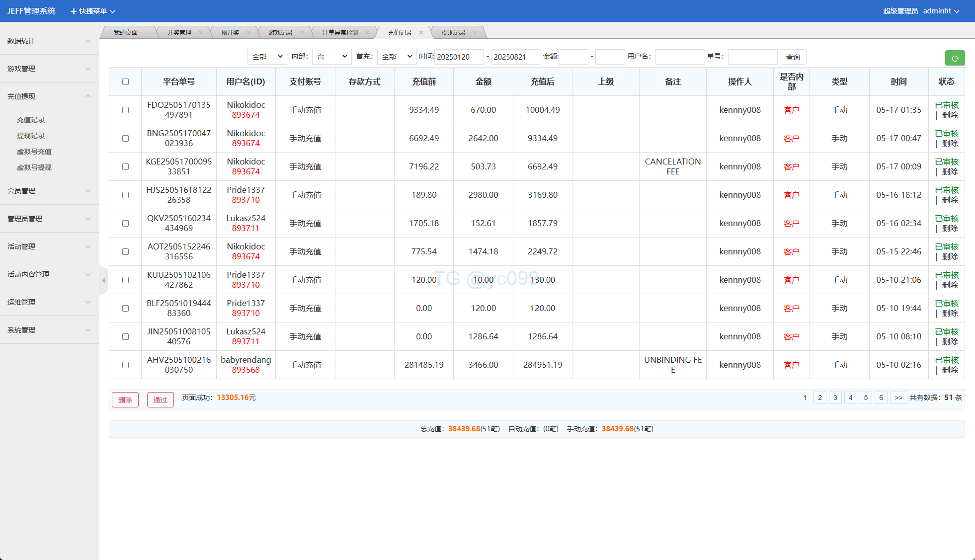The image size is (975, 560).
Task: Click the 用户名 input field
Action: pos(679,57)
